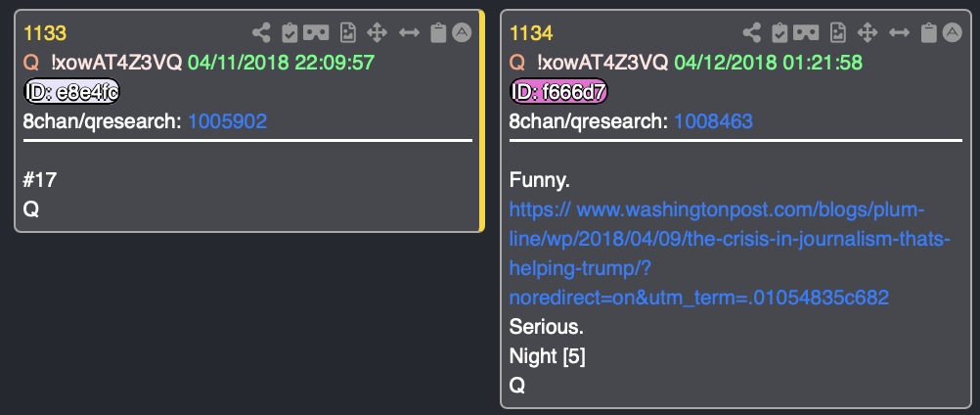Screen dimensions: 980x415
Task: Click the four-way move arrows on post 1134
Action: point(867,32)
